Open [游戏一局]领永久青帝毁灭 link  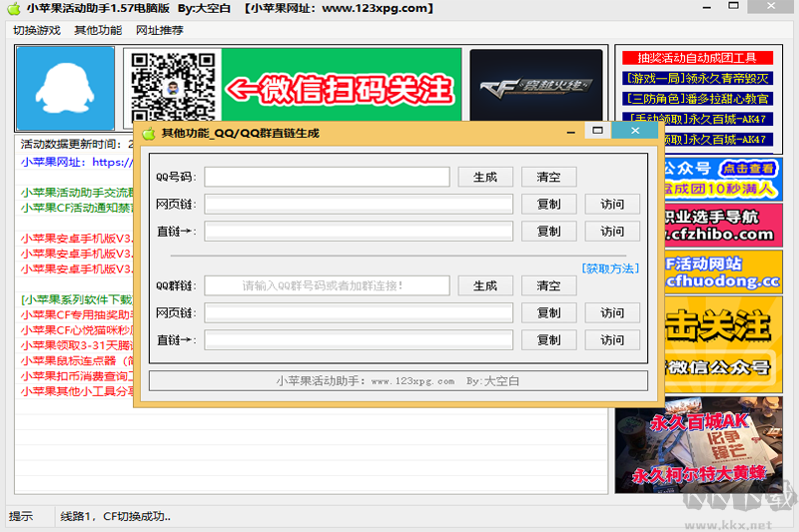pos(697,79)
